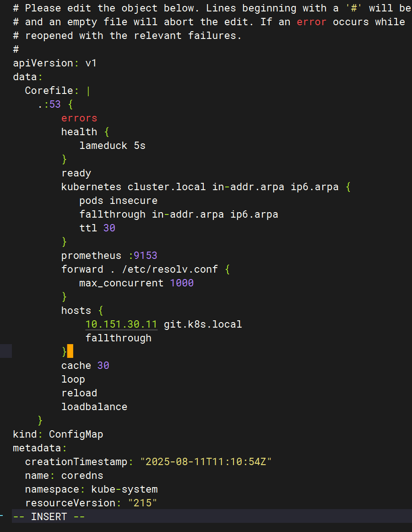This screenshot has width=412, height=532.
Task: Click the 'Corefile' key text
Action: [49, 91]
